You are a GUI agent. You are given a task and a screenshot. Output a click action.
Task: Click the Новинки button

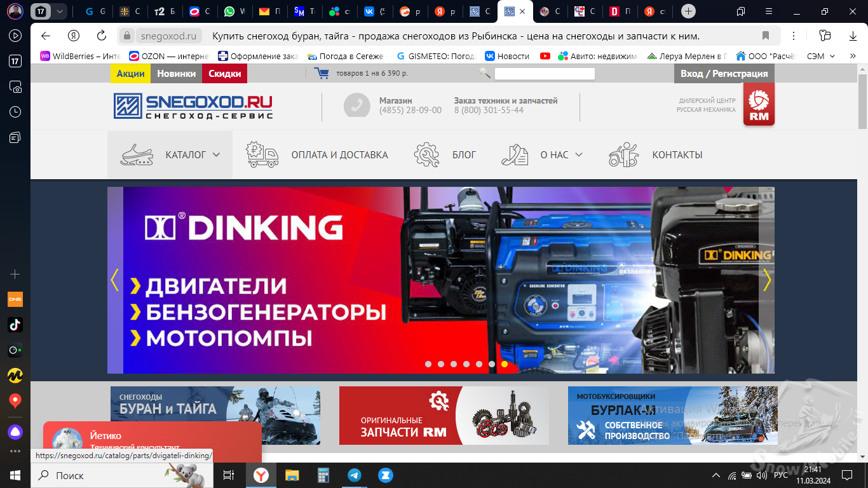point(177,74)
